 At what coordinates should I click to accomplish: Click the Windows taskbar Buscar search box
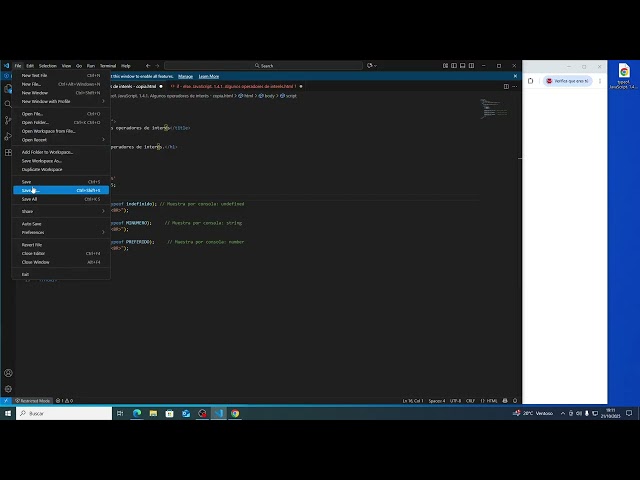click(x=64, y=413)
